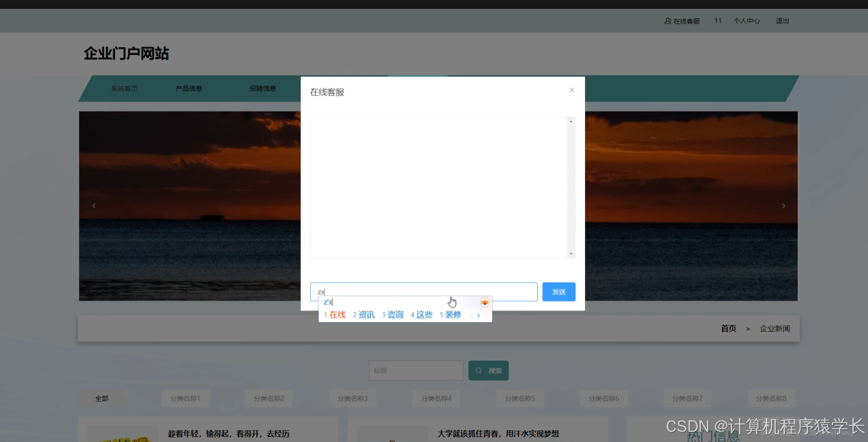Select 分类名称3 category filter
This screenshot has height=442, width=868.
pos(353,399)
